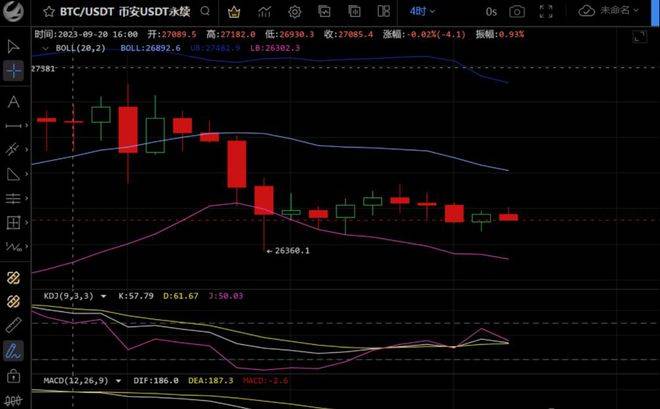Open the MACD(12,26,9) indicator dropdown arrow
The width and height of the screenshot is (660, 409).
click(119, 381)
